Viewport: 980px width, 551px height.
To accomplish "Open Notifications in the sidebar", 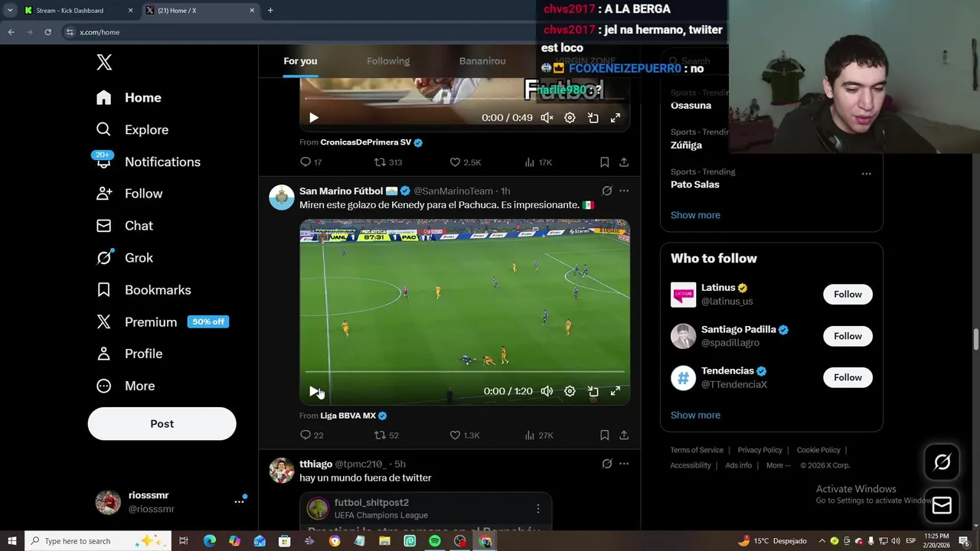I will click(148, 162).
